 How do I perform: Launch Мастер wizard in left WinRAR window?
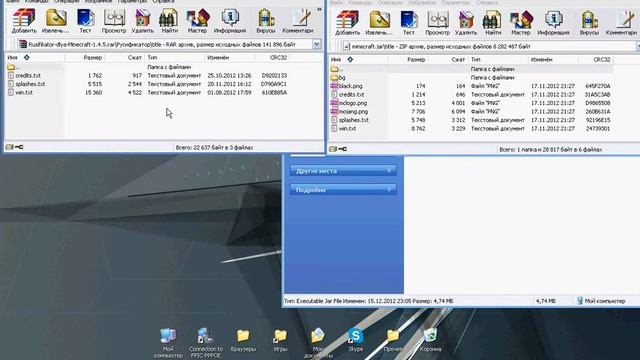(198, 20)
